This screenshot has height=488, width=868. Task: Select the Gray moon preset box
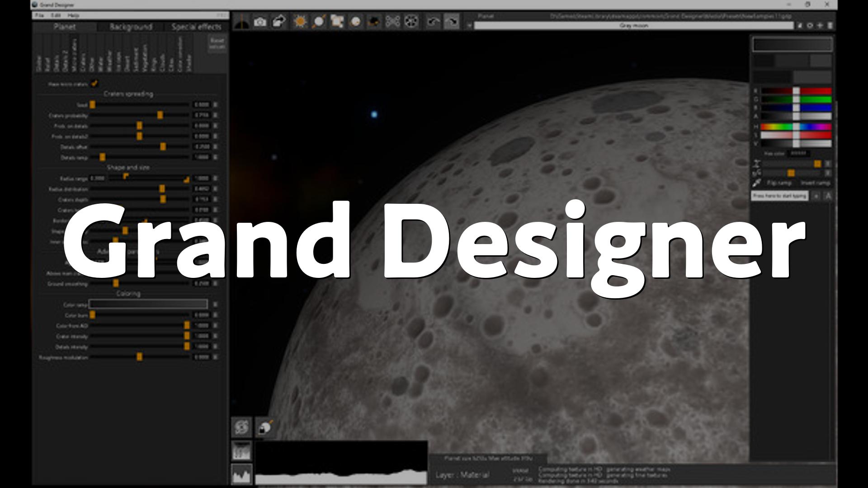[633, 26]
